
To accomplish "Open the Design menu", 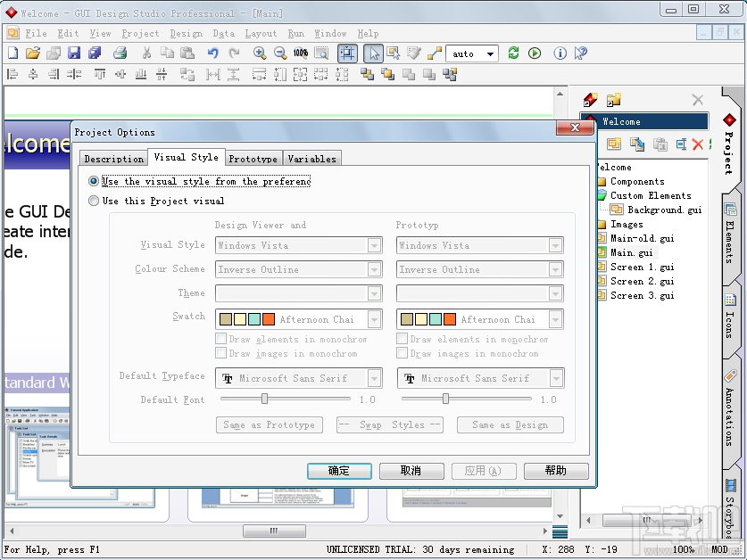I will tap(186, 33).
